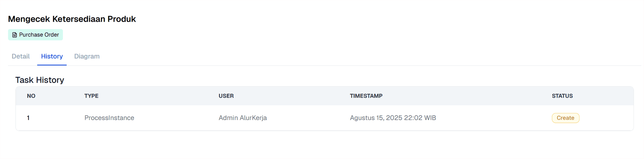The height and width of the screenshot is (159, 644).
Task: Click the NO column header
Action: 31,96
